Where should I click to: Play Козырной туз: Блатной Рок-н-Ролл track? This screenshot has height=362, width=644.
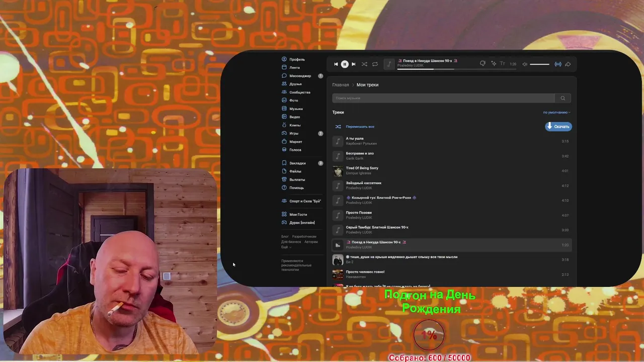point(452,200)
